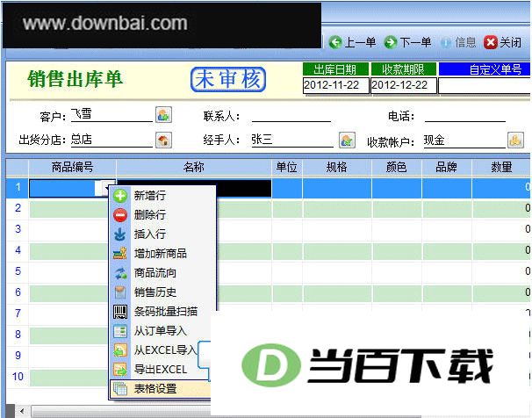This screenshot has width=532, height=418.
Task: Click the 电话 input line
Action: [464, 115]
